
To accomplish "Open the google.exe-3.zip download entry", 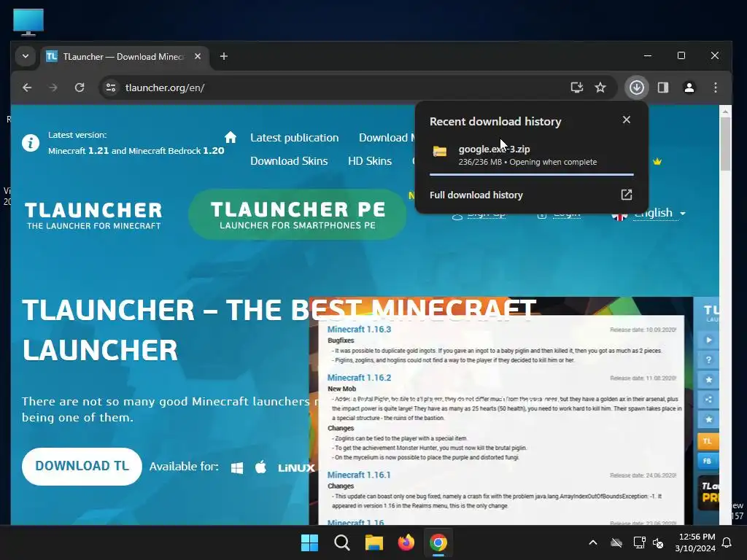I will click(532, 155).
